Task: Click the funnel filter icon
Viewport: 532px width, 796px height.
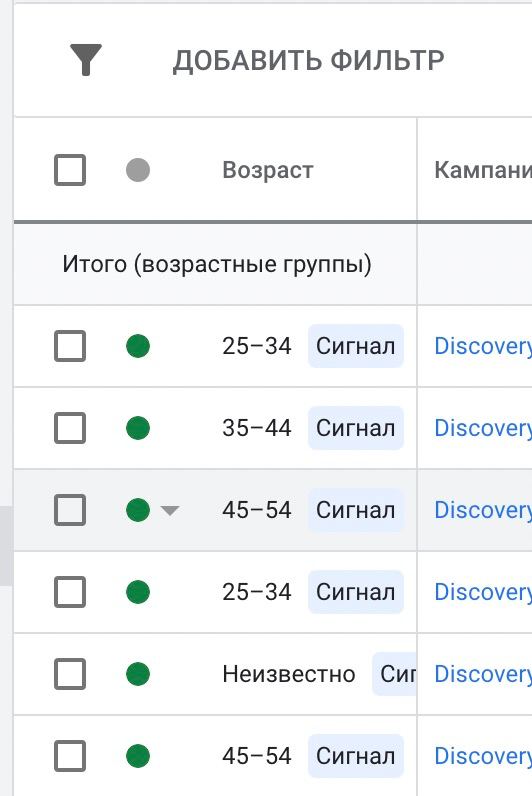Action: tap(86, 59)
